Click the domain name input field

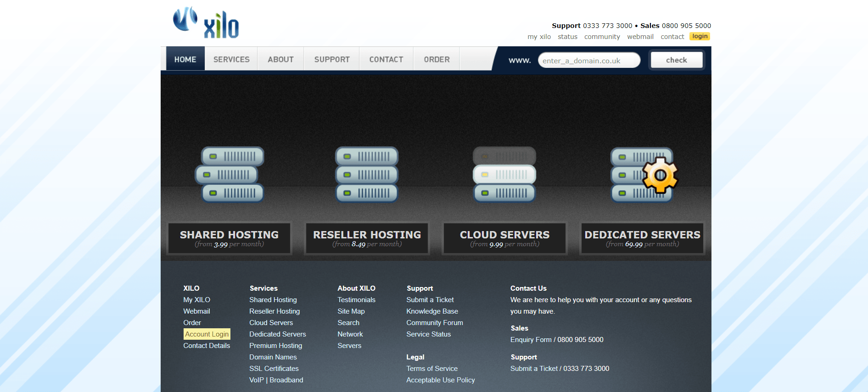589,60
